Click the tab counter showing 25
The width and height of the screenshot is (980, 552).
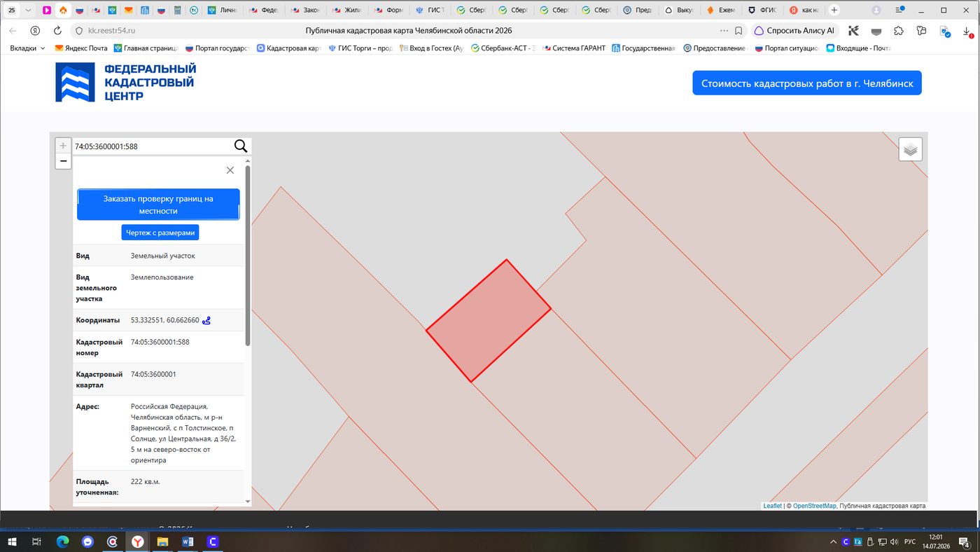click(x=11, y=11)
